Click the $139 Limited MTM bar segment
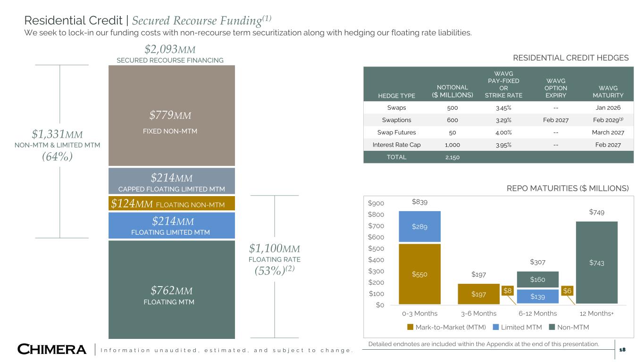This screenshot has height=362, width=644. 537,296
